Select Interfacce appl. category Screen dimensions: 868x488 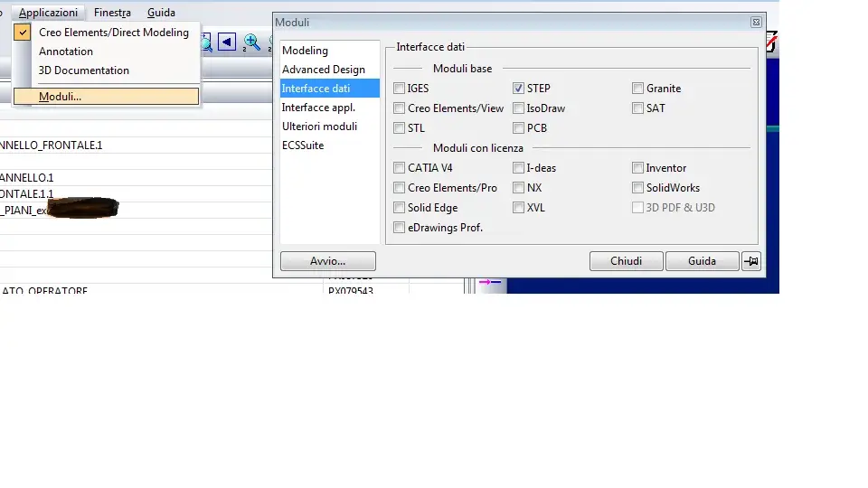(330, 108)
